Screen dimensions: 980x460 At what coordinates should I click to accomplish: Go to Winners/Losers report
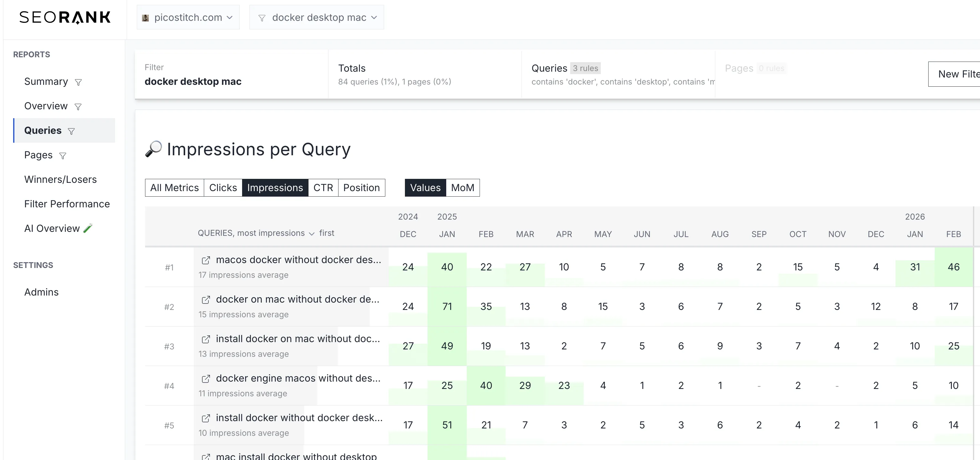pyautogui.click(x=61, y=179)
